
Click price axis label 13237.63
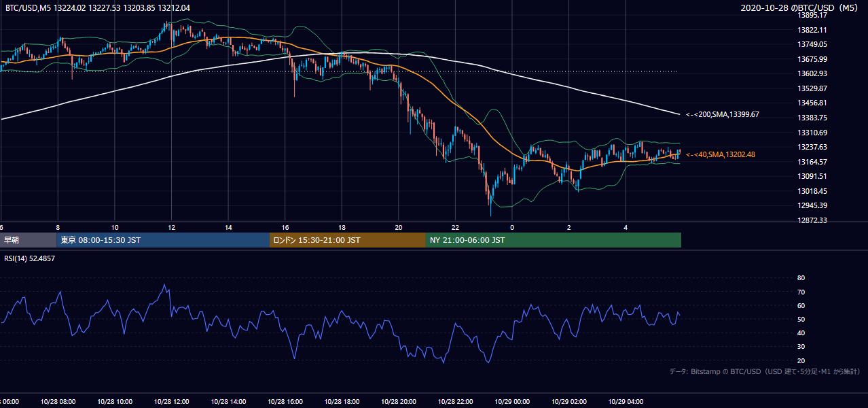(812, 147)
